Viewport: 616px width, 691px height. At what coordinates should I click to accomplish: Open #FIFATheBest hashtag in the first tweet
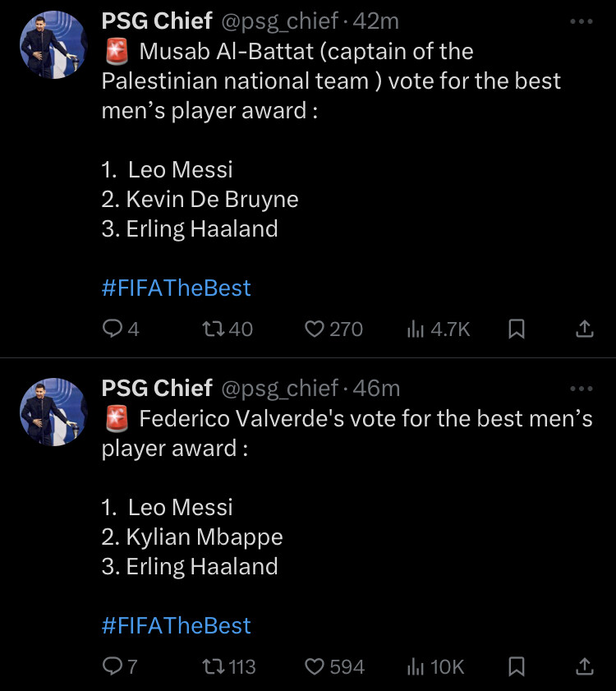[176, 288]
